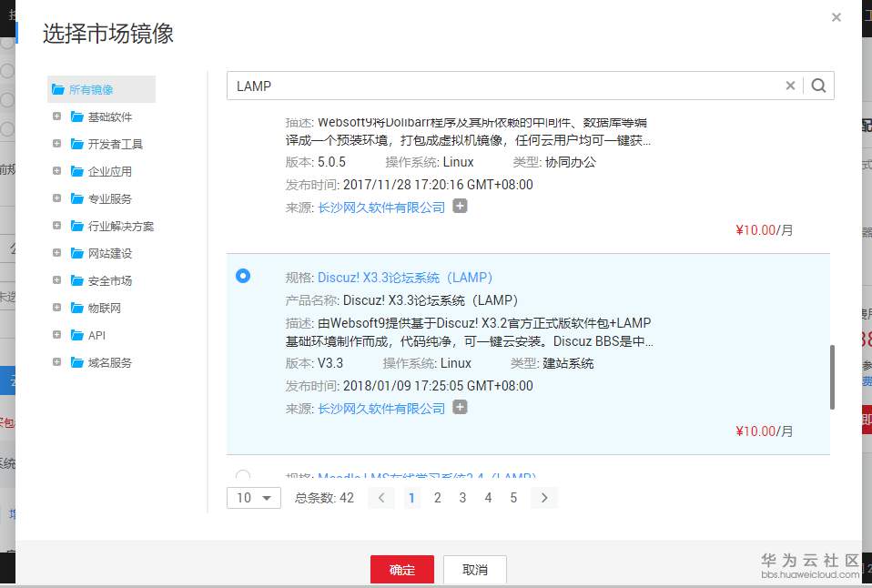Click the 行业解决方案 folder icon
Screen dimensions: 872x588
[x=76, y=226]
